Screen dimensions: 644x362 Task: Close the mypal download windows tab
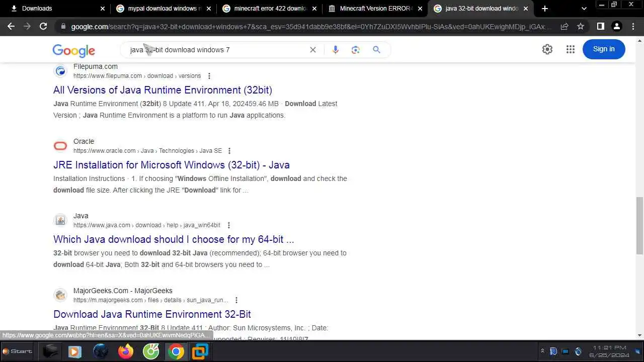[x=209, y=9]
